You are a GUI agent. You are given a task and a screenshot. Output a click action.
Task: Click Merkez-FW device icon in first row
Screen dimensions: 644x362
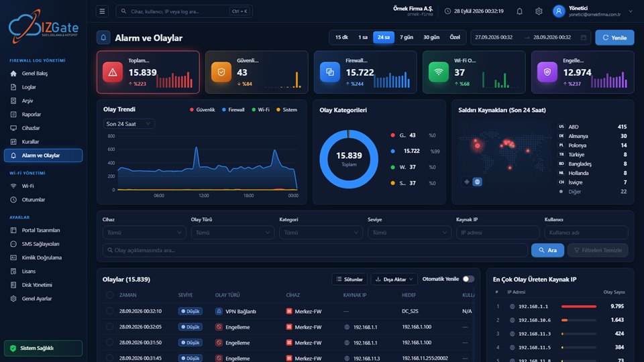[289, 311]
